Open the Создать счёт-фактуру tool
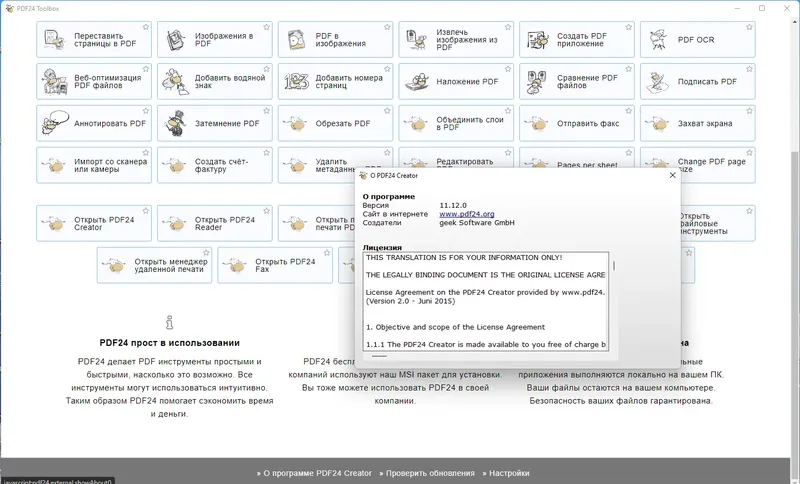 [x=215, y=165]
